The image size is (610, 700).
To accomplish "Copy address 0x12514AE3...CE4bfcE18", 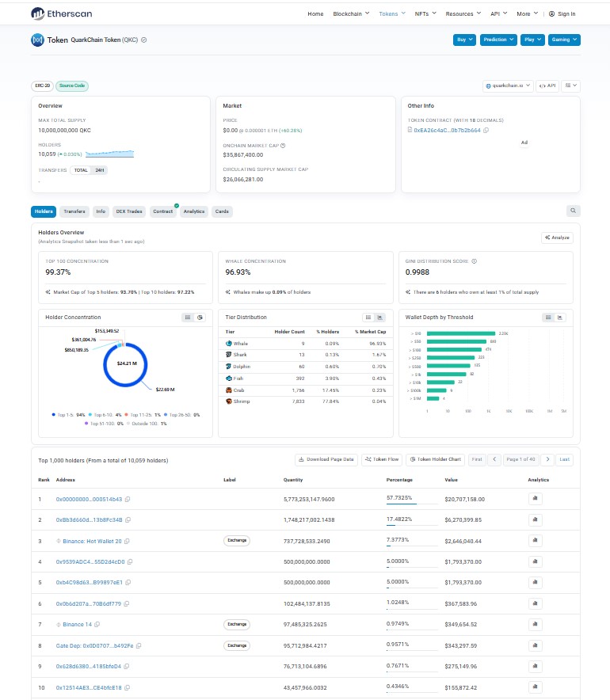I will coord(127,687).
